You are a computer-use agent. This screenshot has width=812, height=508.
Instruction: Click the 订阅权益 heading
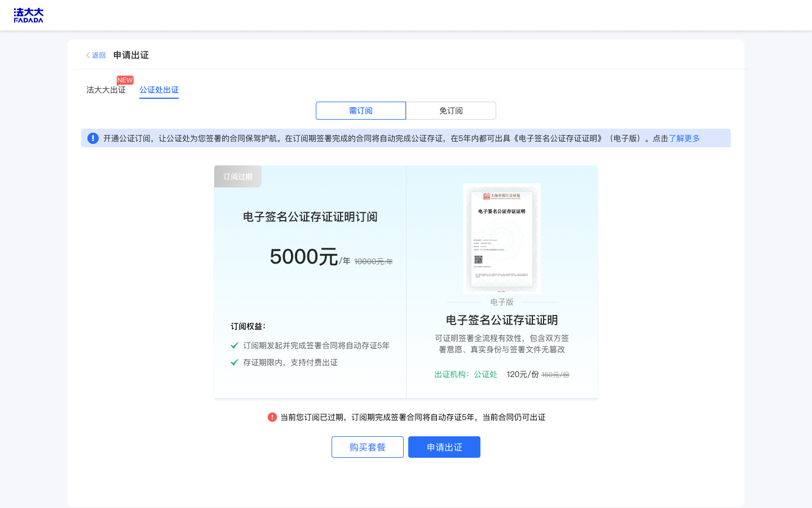click(248, 326)
